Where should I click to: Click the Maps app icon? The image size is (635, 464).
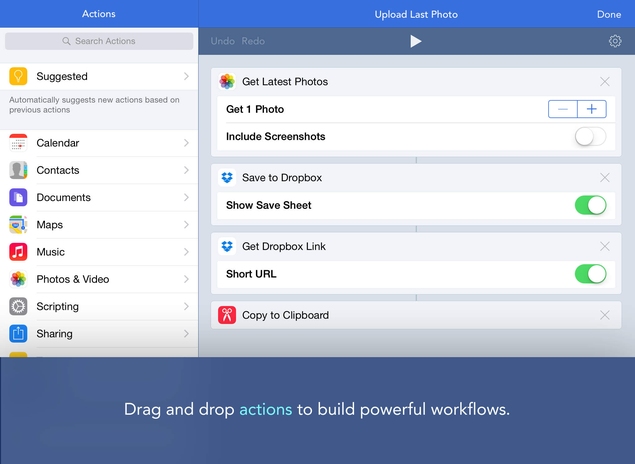(18, 225)
